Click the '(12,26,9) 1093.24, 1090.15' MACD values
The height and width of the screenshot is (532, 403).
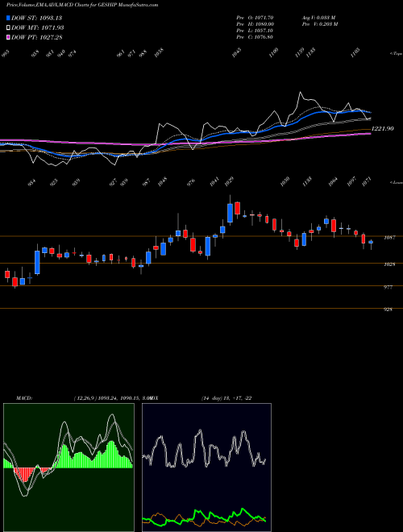[x=107, y=398]
